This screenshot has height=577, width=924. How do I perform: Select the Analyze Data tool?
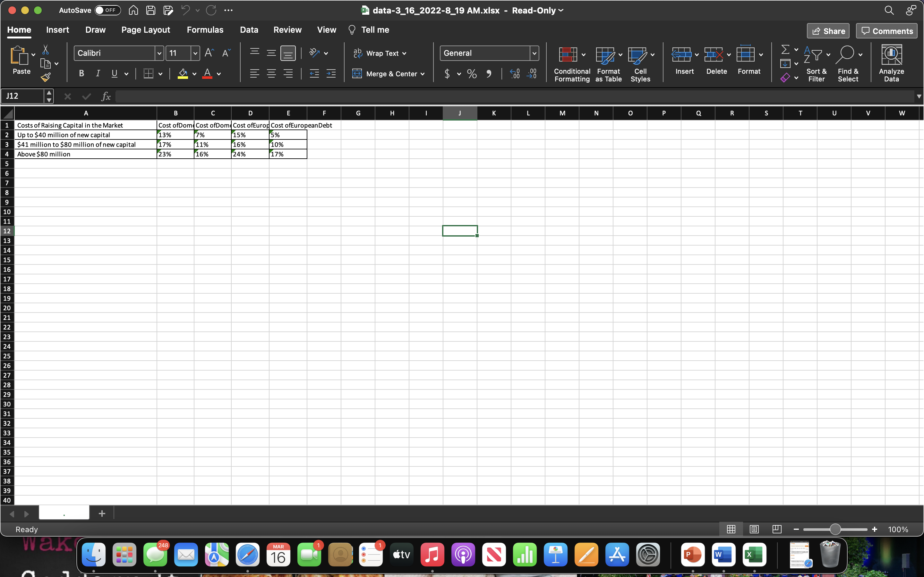[x=892, y=62]
